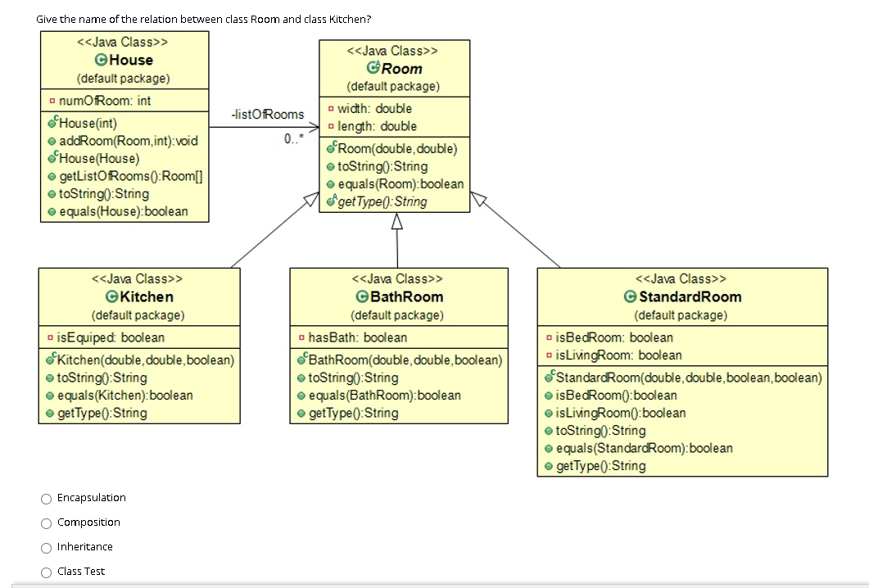The image size is (869, 588).
Task: Select the Inheritance radio button
Action: [46, 547]
